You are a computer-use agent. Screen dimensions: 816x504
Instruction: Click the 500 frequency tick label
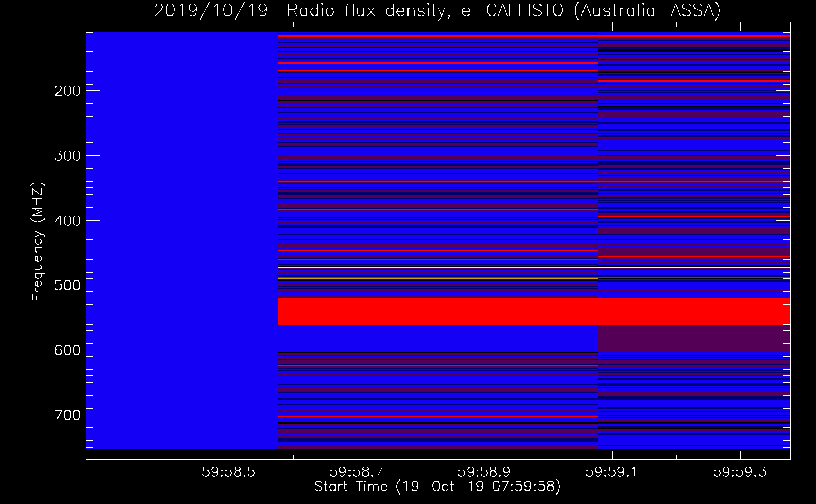click(68, 285)
